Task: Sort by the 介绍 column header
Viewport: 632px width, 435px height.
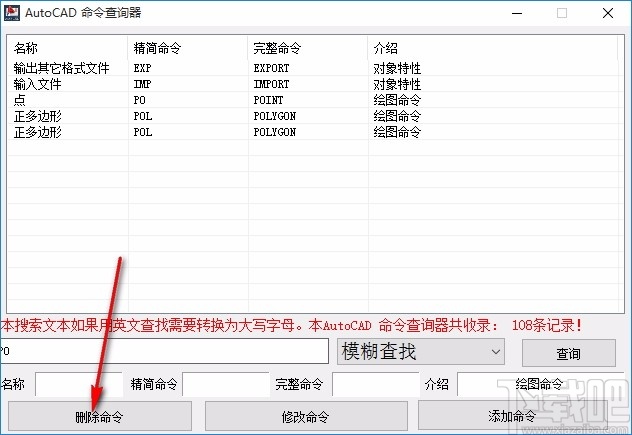Action: coord(493,48)
